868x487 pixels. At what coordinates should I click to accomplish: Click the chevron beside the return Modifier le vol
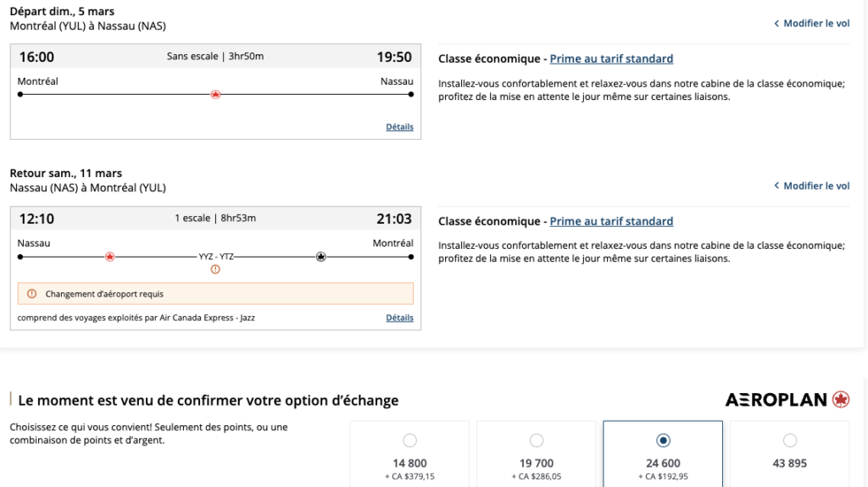click(776, 185)
